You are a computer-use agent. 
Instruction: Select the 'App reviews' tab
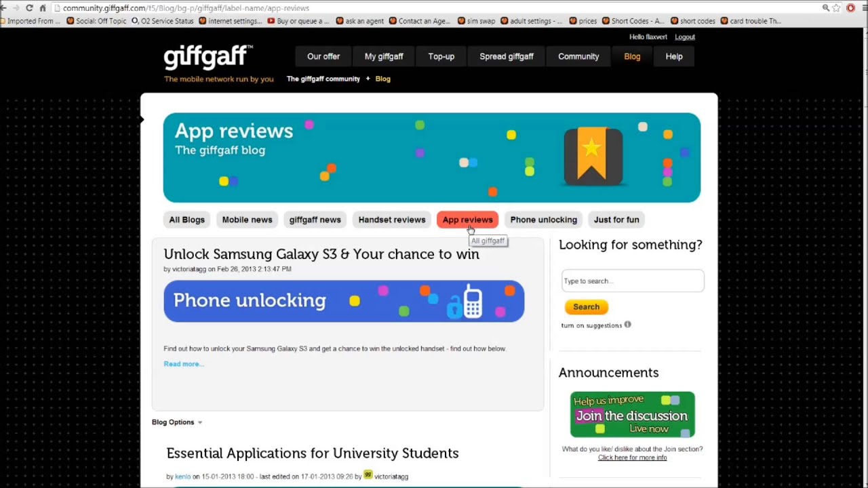(x=468, y=220)
